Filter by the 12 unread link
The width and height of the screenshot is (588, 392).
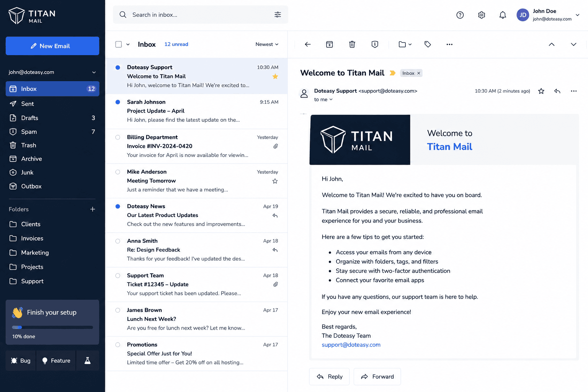(176, 44)
